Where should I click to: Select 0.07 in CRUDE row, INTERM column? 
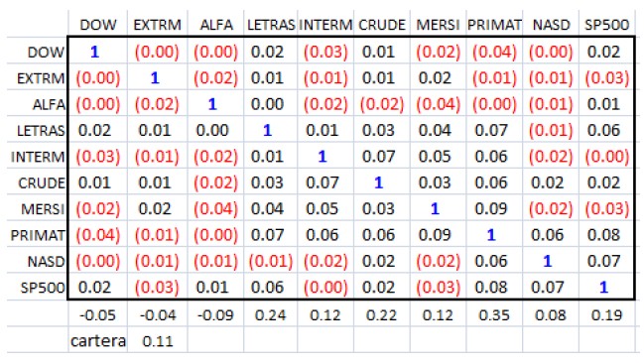(325, 182)
